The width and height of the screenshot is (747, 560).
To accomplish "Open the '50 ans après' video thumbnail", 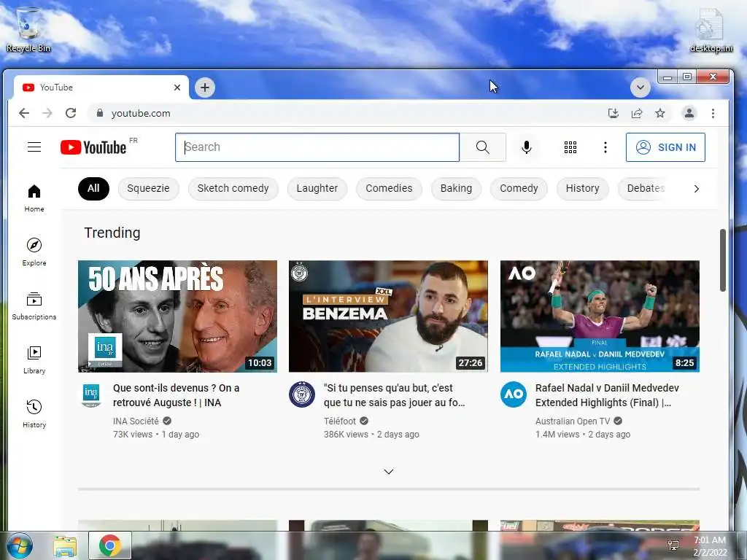I will click(177, 316).
